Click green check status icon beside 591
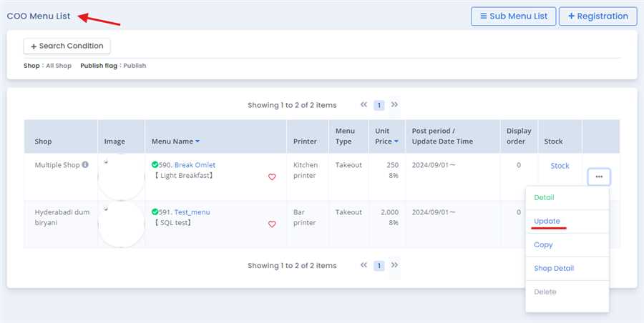Screen dimensions: 644x323 155,212
